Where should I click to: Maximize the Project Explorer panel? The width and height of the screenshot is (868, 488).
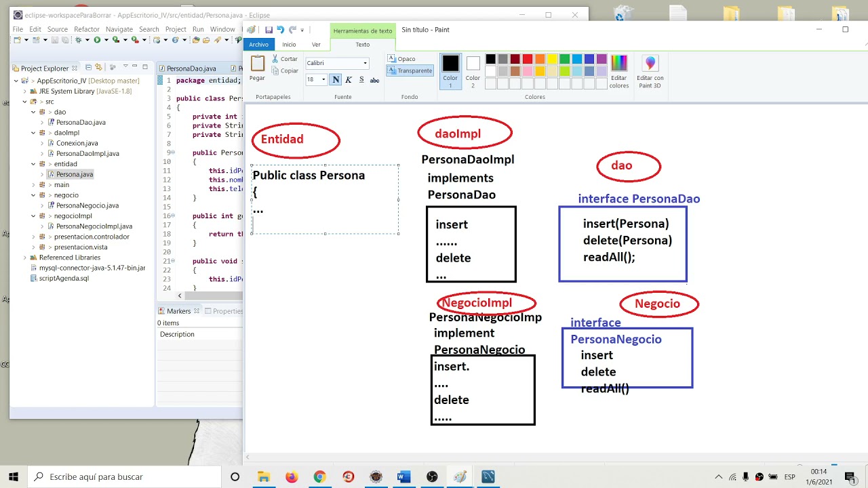click(144, 67)
